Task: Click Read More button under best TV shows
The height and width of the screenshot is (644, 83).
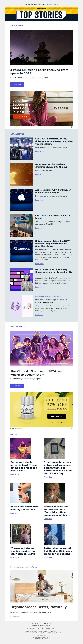Action: [17, 386]
